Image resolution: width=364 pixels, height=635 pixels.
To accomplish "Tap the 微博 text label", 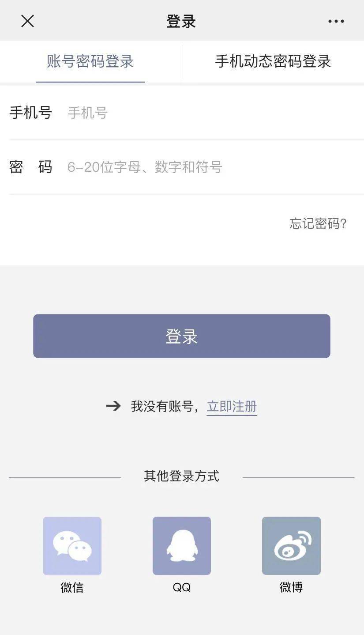I will click(291, 587).
